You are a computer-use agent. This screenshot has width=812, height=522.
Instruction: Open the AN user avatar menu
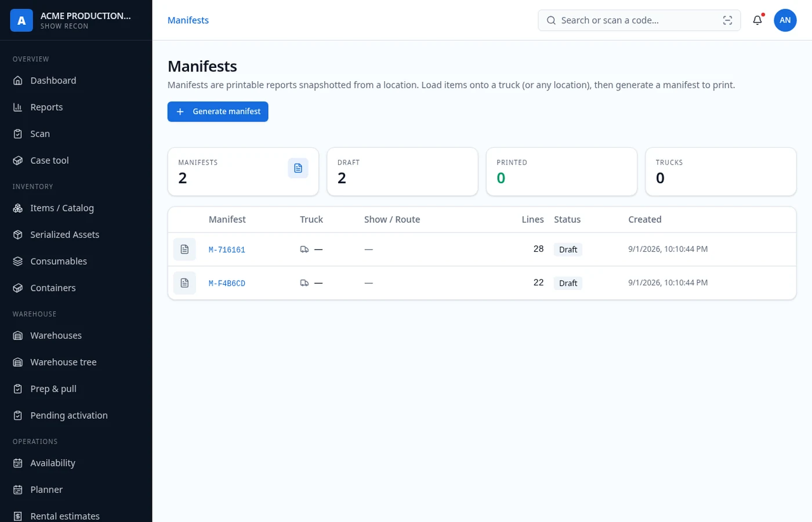(785, 20)
